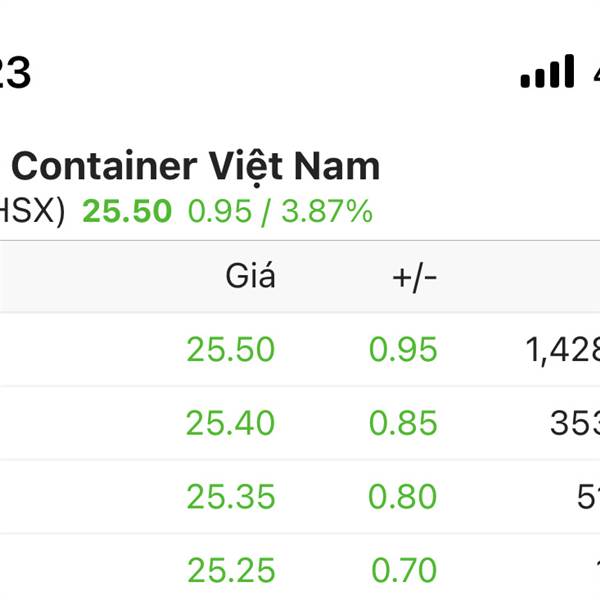Tap the 0.70 change value

(404, 571)
